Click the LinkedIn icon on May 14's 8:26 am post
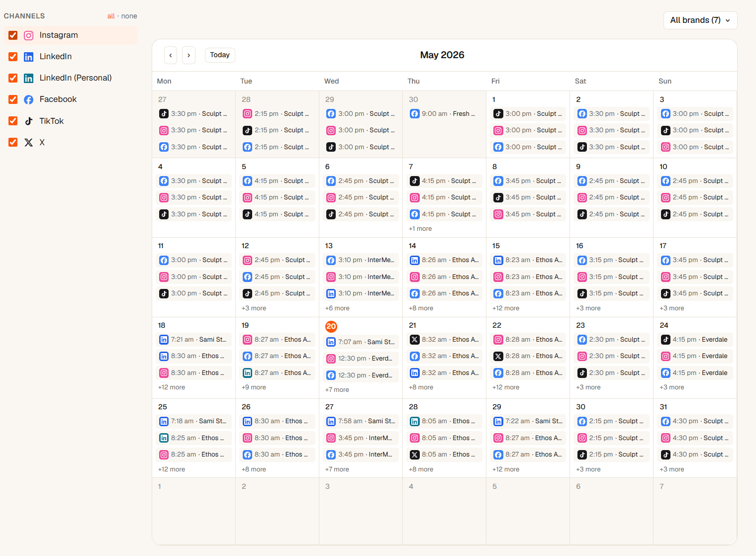The width and height of the screenshot is (756, 556). (414, 260)
